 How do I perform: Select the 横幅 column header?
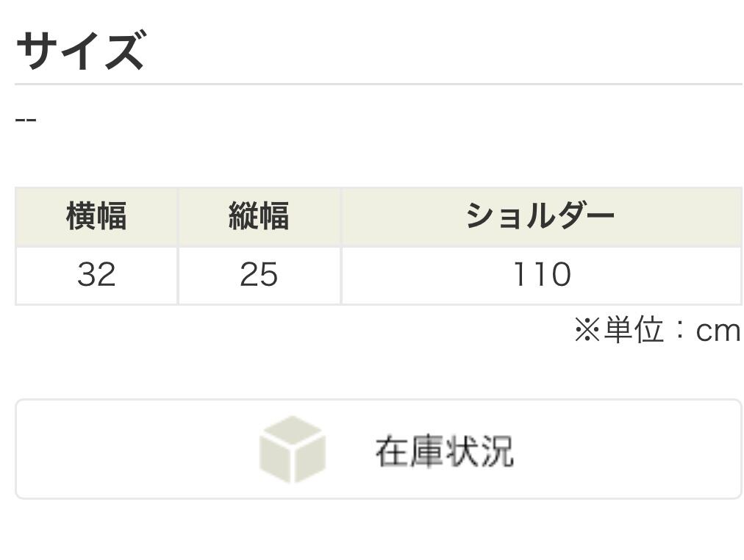96,217
